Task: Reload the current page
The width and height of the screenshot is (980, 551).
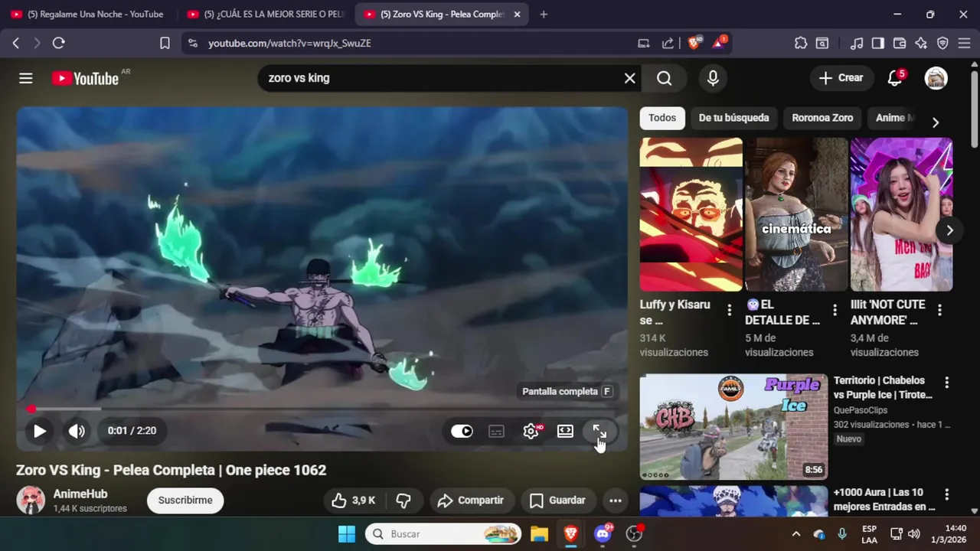Action: (x=58, y=44)
